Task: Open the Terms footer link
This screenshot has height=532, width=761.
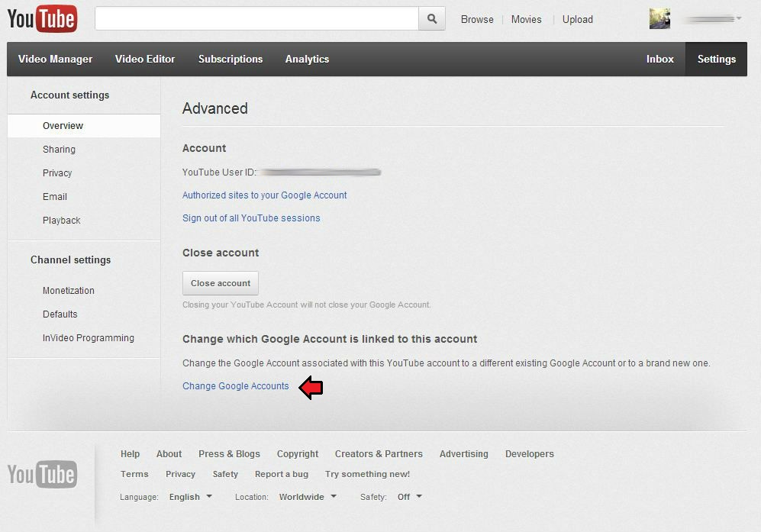Action: click(134, 474)
